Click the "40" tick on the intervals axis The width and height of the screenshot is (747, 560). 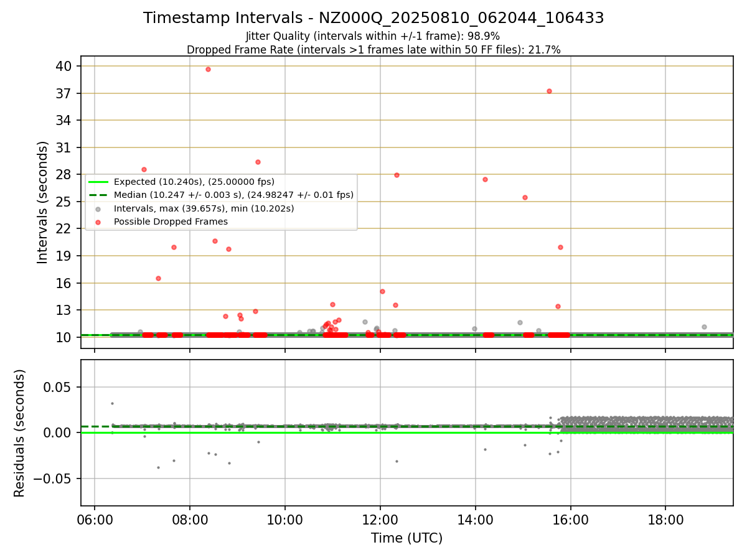tap(64, 67)
